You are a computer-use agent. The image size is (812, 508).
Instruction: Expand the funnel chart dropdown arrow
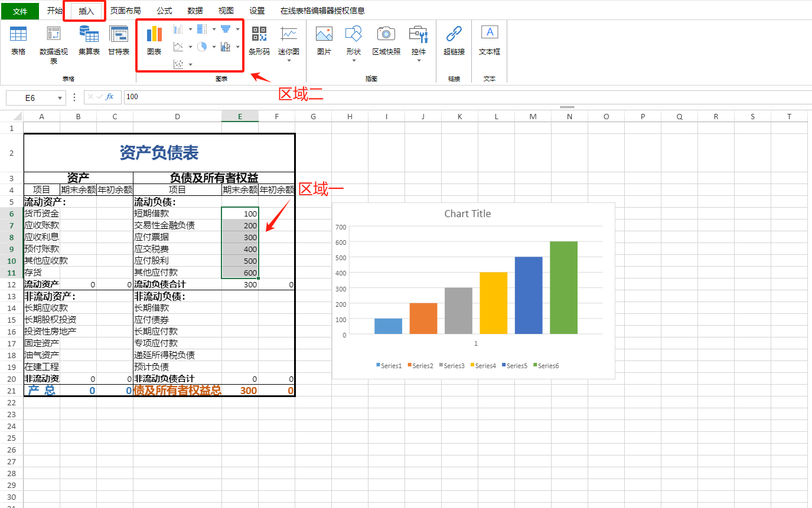coord(237,29)
